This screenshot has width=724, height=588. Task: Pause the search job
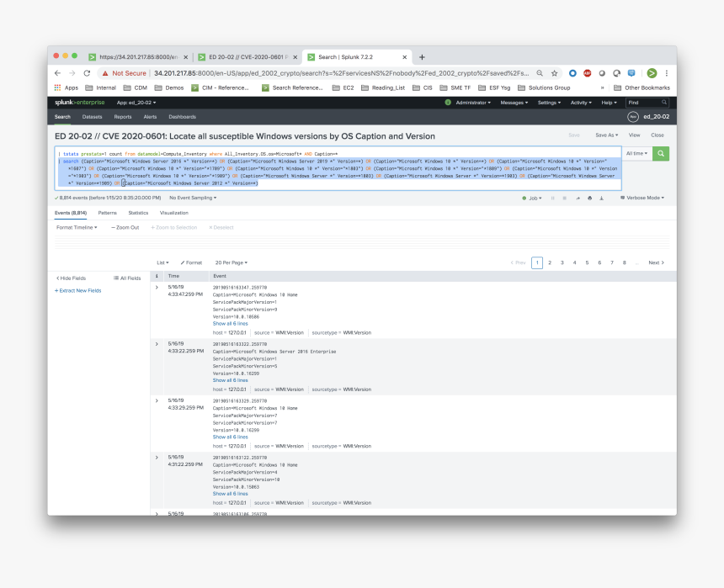[552, 198]
